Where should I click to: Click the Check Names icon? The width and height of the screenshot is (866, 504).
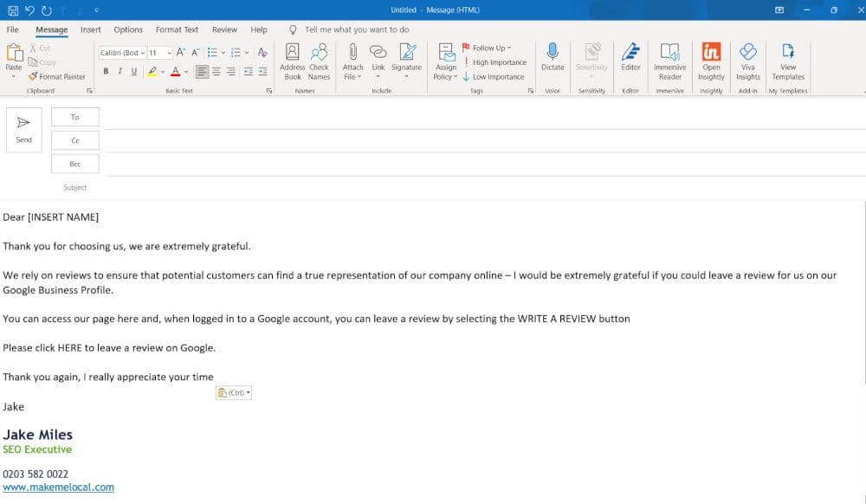tap(319, 53)
